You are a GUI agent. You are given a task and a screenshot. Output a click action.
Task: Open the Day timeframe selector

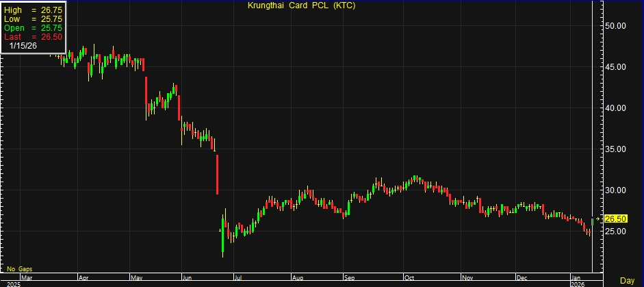pos(627,281)
